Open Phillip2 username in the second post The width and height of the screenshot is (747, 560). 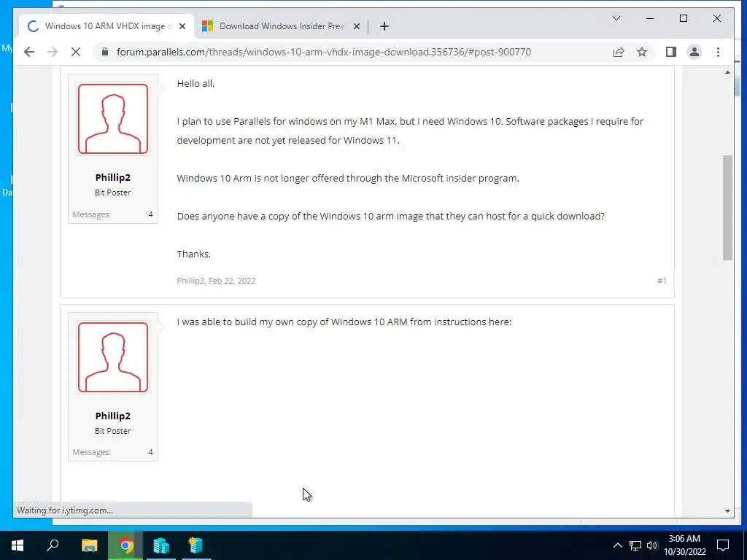coord(113,416)
